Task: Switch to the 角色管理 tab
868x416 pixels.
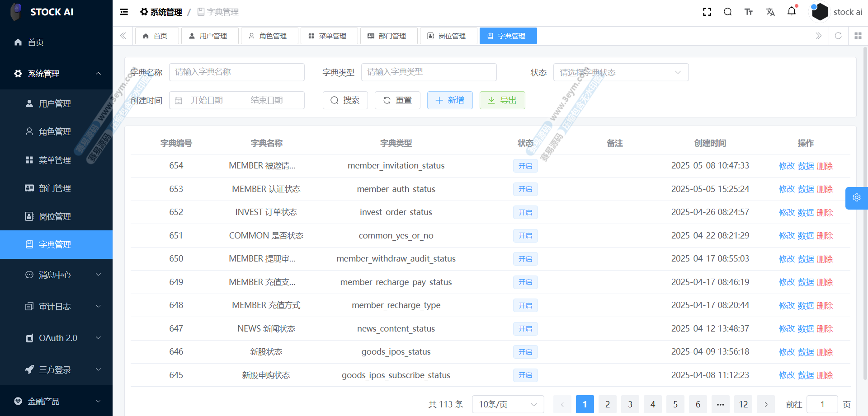Action: click(x=269, y=36)
